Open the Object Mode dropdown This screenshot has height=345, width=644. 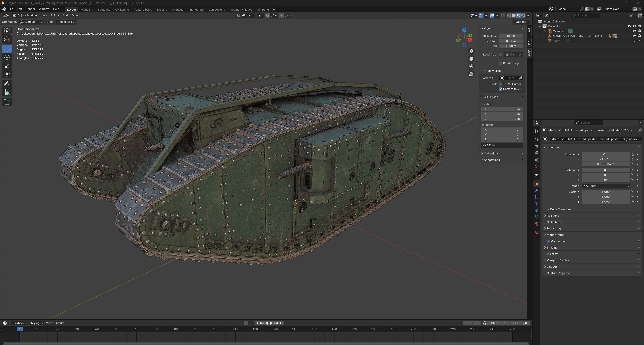point(24,15)
